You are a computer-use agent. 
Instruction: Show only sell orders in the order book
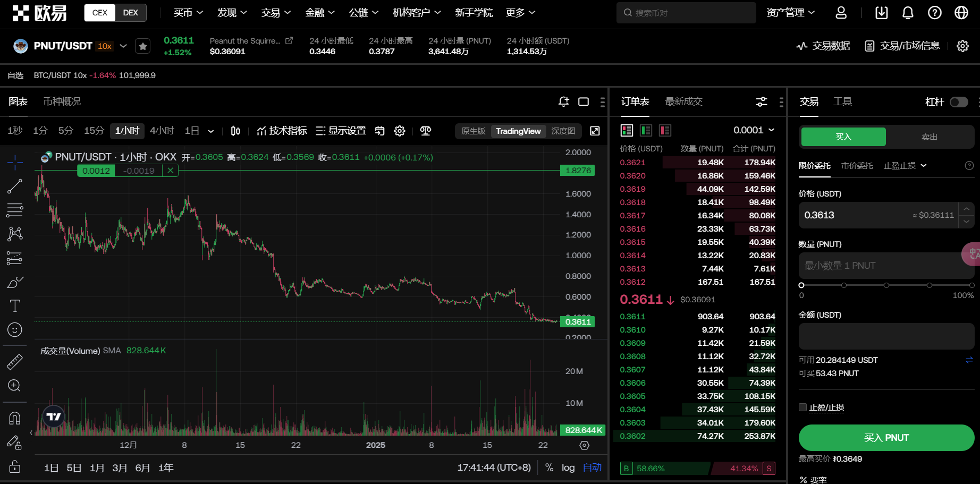point(665,130)
